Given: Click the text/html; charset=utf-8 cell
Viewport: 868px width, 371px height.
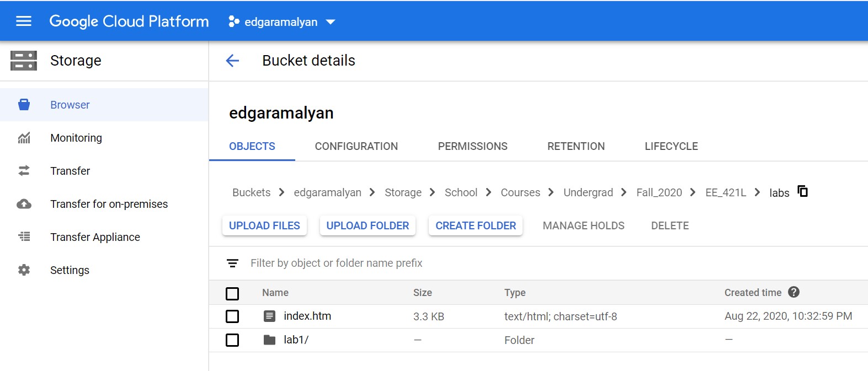Looking at the screenshot, I should point(561,316).
